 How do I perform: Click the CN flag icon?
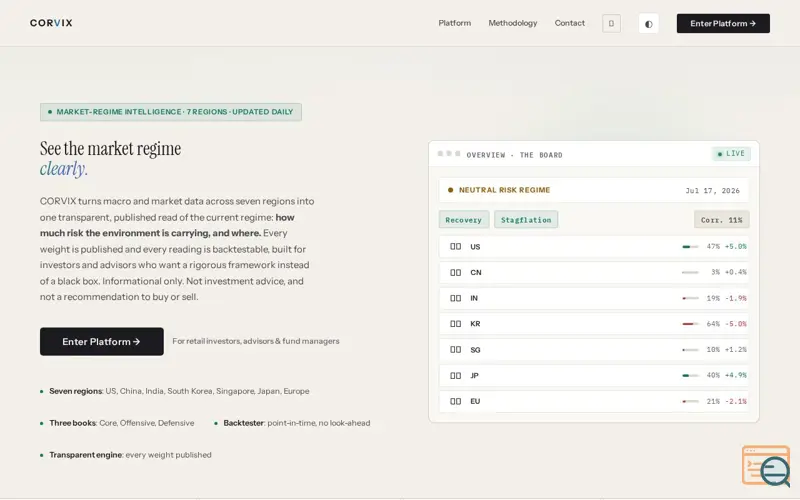click(x=456, y=272)
